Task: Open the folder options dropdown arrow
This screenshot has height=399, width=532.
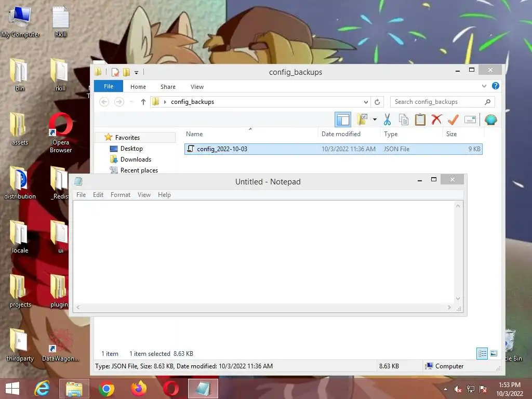Action: pos(375,119)
